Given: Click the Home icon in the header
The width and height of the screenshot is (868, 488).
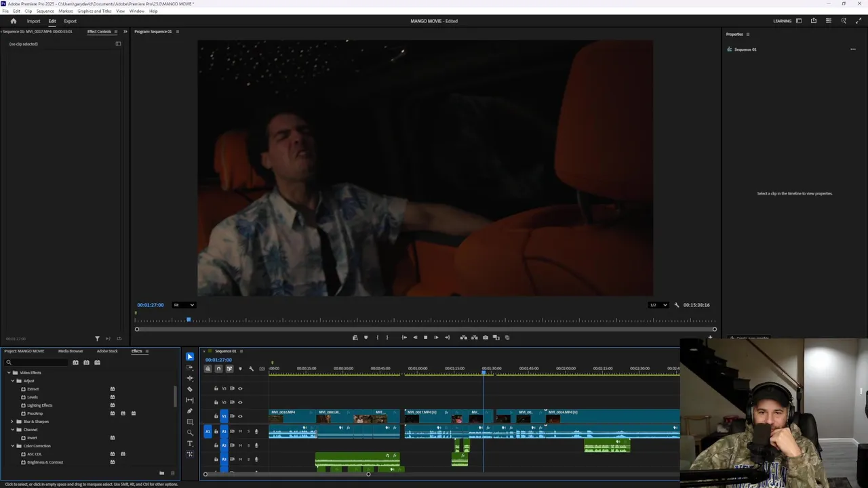Looking at the screenshot, I should tap(14, 21).
